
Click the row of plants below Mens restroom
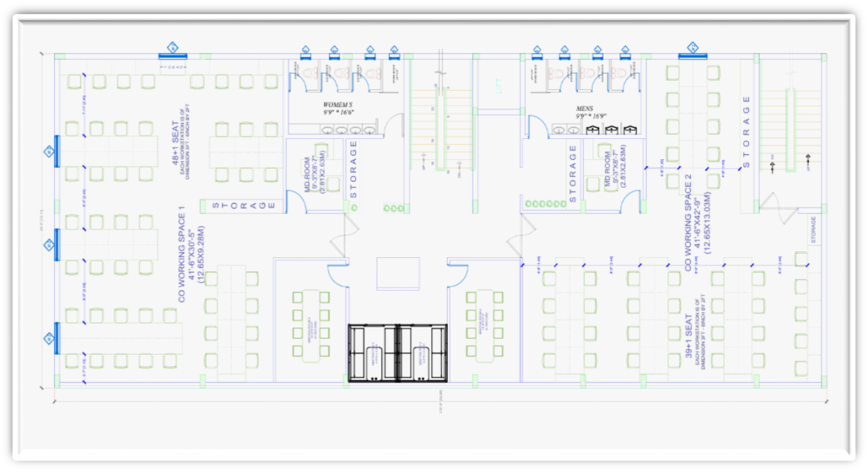(x=541, y=203)
